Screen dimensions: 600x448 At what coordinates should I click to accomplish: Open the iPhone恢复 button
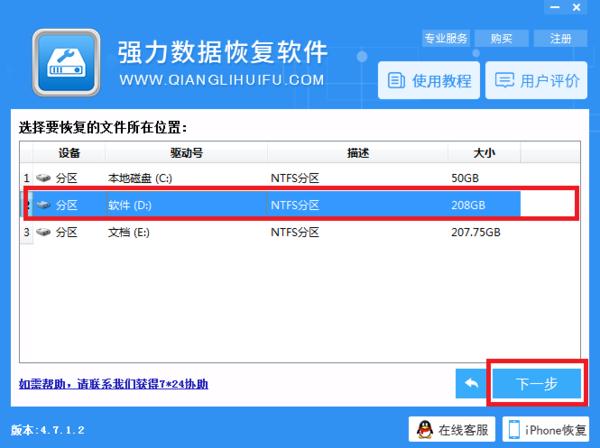pos(546,430)
